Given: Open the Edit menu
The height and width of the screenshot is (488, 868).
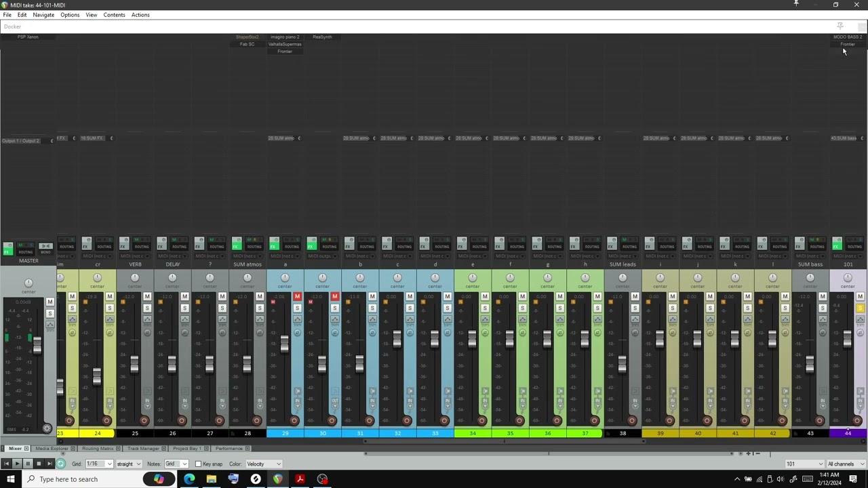Looking at the screenshot, I should 22,15.
